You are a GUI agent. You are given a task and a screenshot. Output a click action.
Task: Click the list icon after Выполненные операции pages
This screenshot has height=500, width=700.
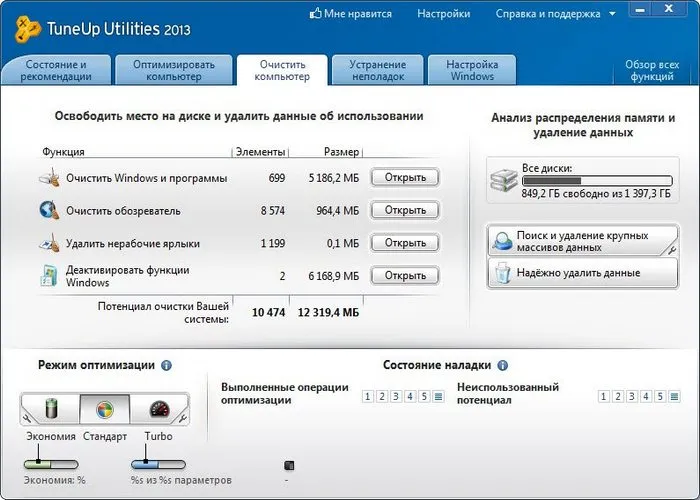(438, 396)
